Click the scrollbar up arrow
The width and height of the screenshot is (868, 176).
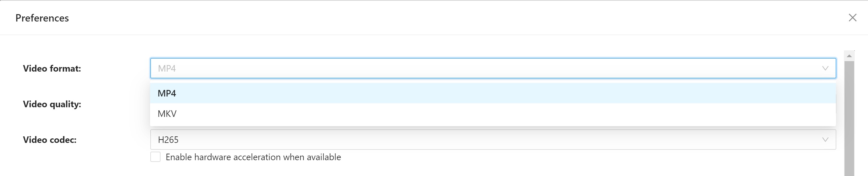click(849, 56)
